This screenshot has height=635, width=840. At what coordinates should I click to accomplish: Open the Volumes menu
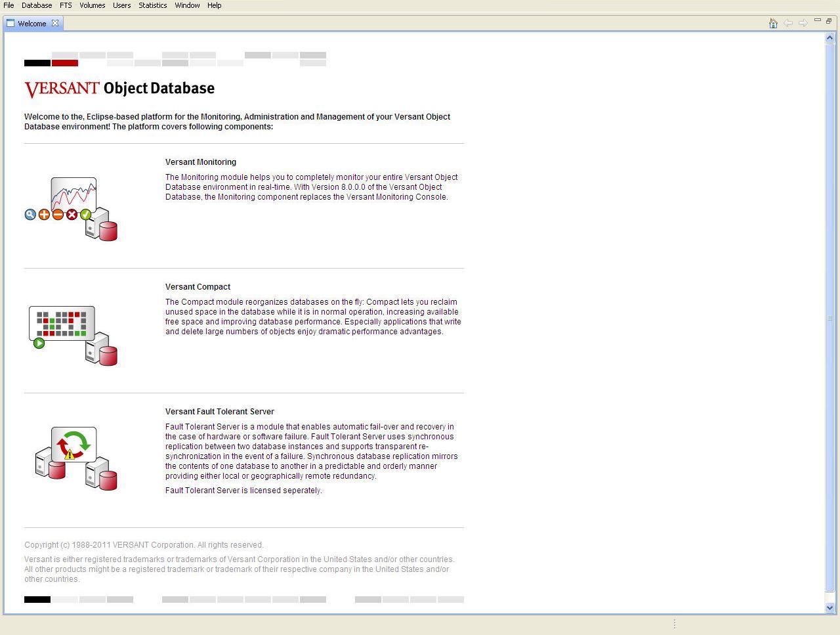[92, 5]
